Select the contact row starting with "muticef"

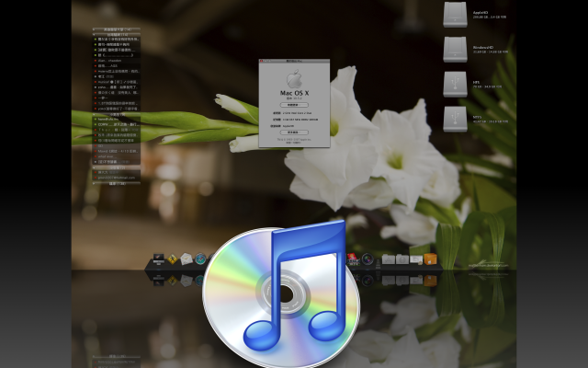coord(117,82)
